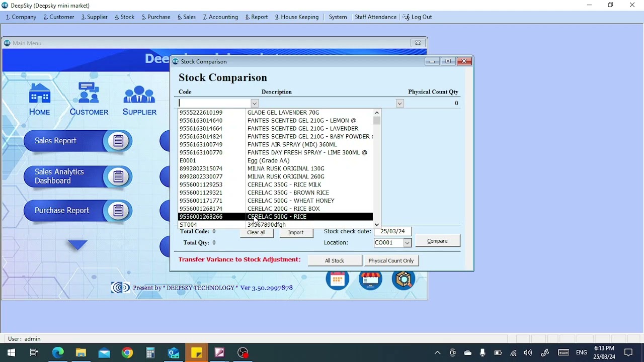Open the Home icon in Main Menu
The width and height of the screenshot is (644, 362).
pos(39,99)
